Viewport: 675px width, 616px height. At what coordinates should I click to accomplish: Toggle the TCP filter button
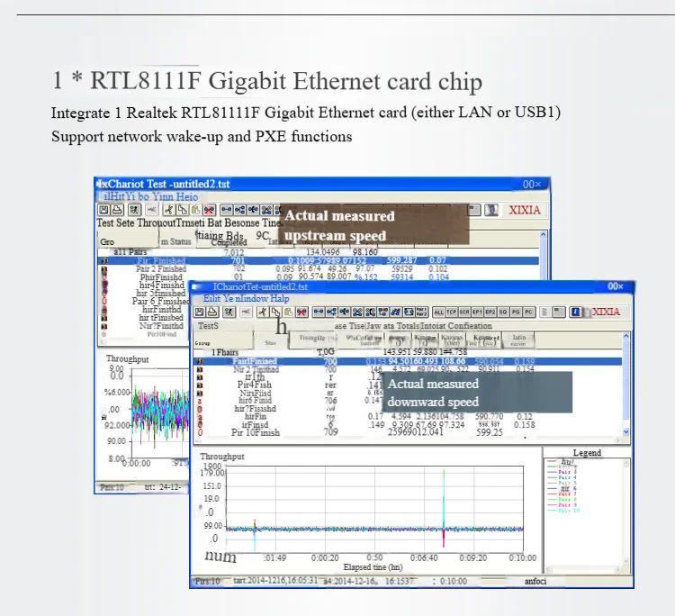pyautogui.click(x=453, y=312)
